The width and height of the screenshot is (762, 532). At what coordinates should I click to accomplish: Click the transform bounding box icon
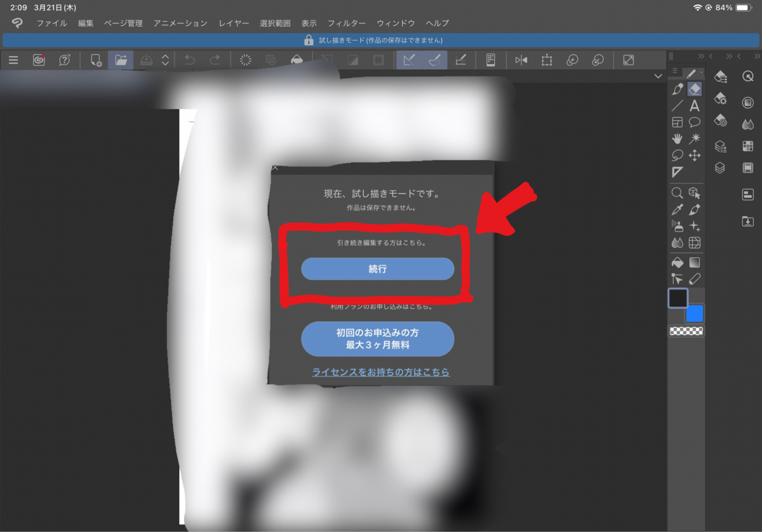point(546,60)
